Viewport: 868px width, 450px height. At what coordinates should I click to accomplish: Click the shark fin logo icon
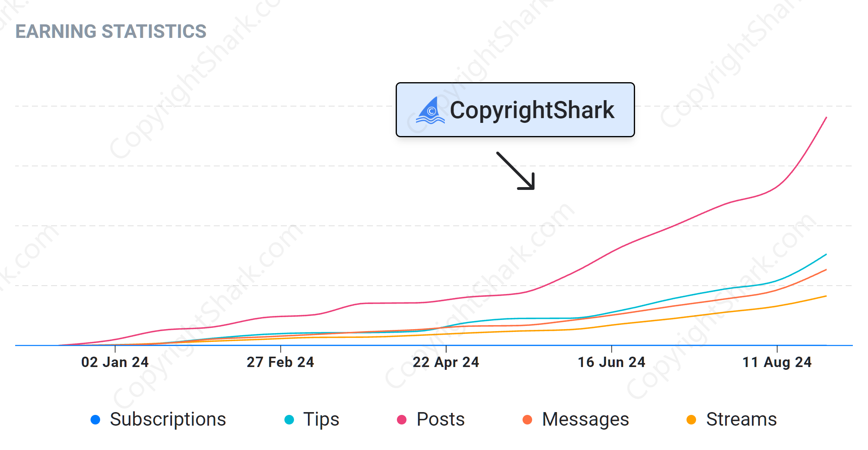pyautogui.click(x=430, y=111)
